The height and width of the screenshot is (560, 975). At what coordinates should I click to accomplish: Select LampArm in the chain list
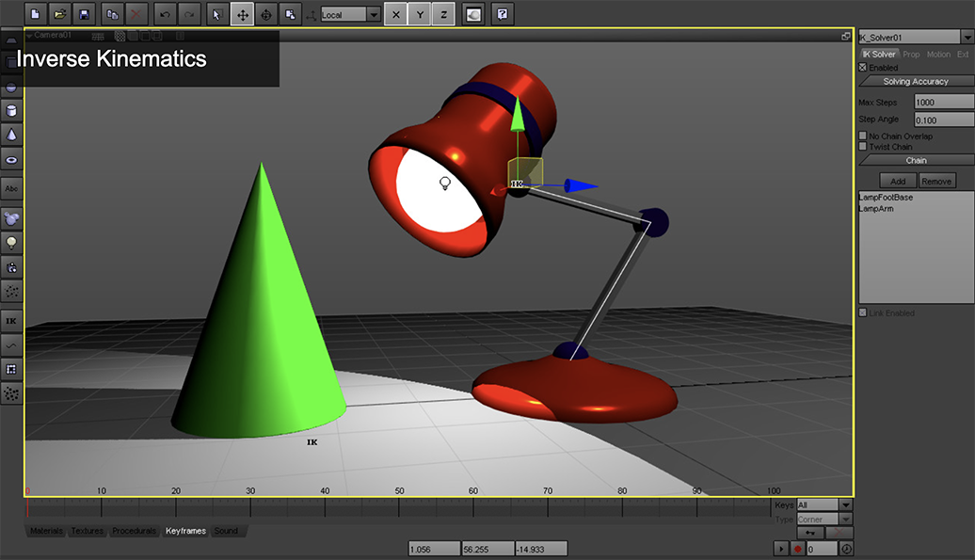(x=876, y=209)
